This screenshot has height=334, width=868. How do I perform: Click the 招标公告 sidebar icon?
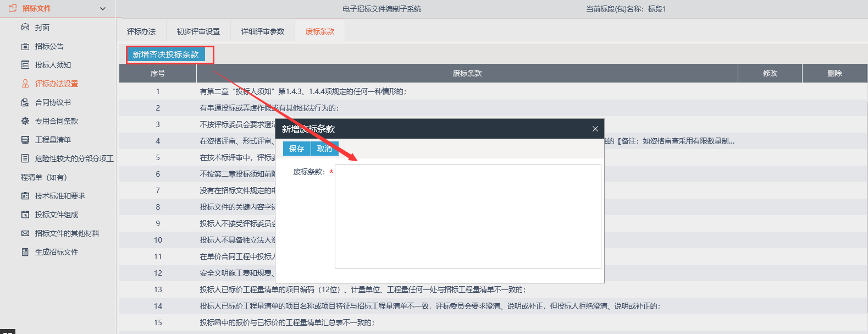(25, 46)
